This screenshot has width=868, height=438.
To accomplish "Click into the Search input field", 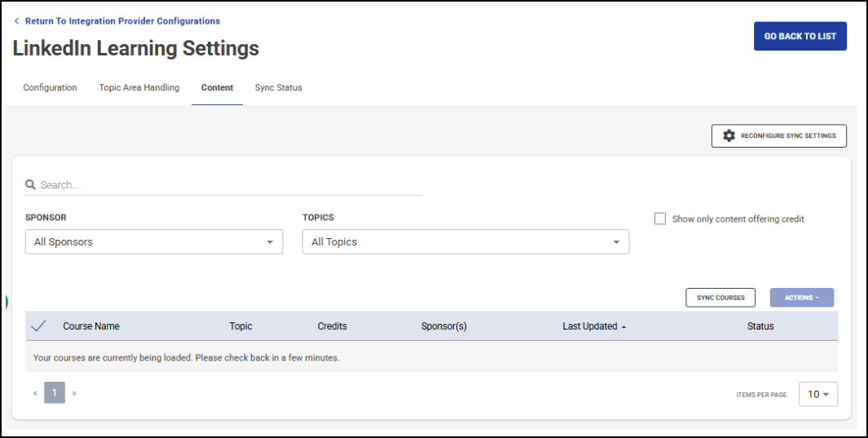I will pyautogui.click(x=228, y=185).
